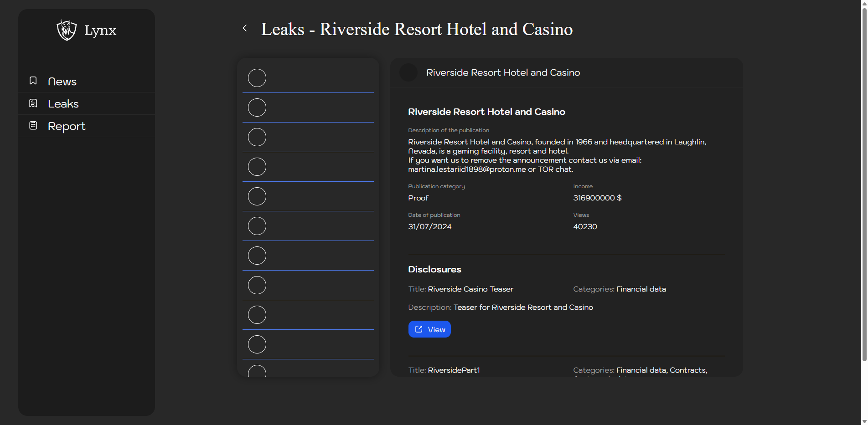The width and height of the screenshot is (868, 425).
Task: Click round avatar beside Riverside panel header
Action: pos(408,72)
